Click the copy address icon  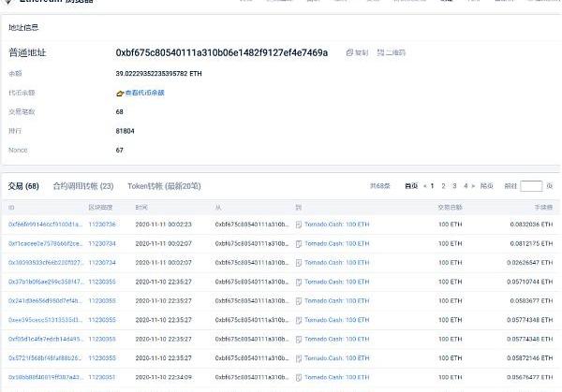tap(350, 53)
